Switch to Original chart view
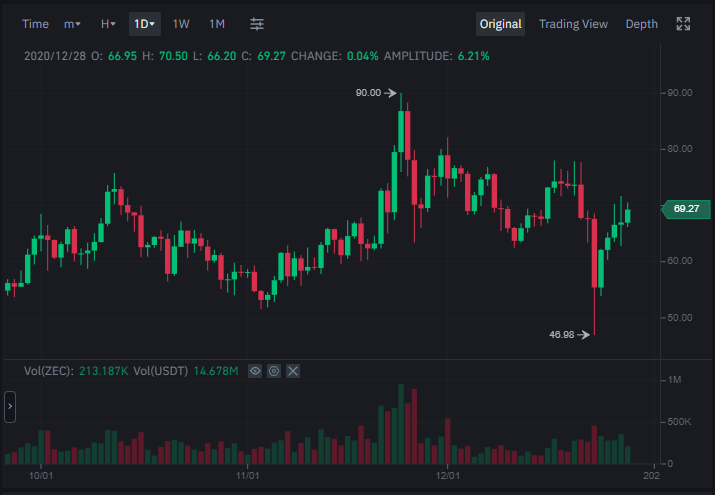The width and height of the screenshot is (715, 495). (500, 24)
